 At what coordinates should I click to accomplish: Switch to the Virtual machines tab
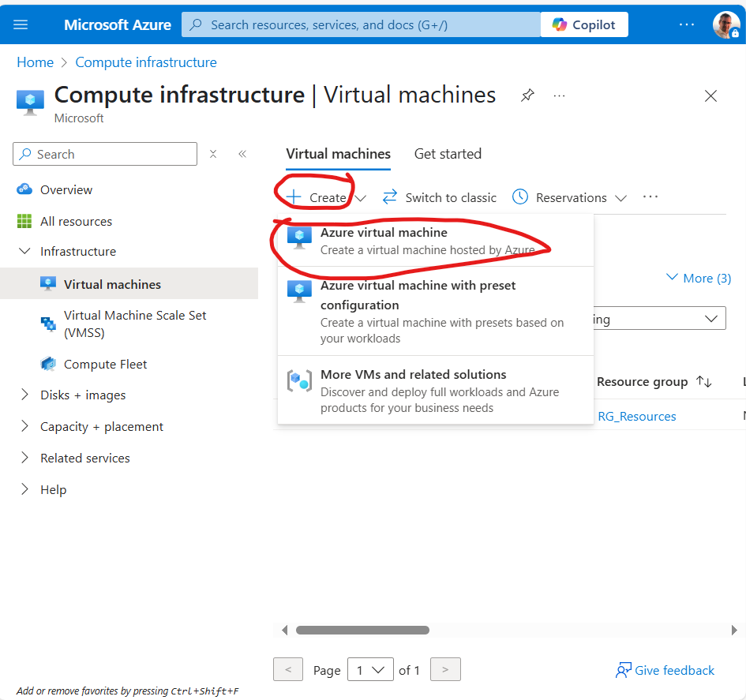click(x=339, y=154)
